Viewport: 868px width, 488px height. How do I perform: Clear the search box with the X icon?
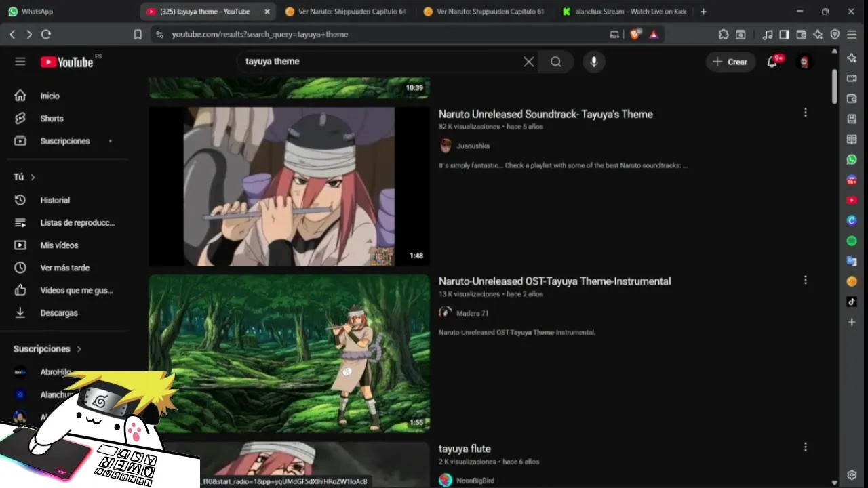pos(529,62)
